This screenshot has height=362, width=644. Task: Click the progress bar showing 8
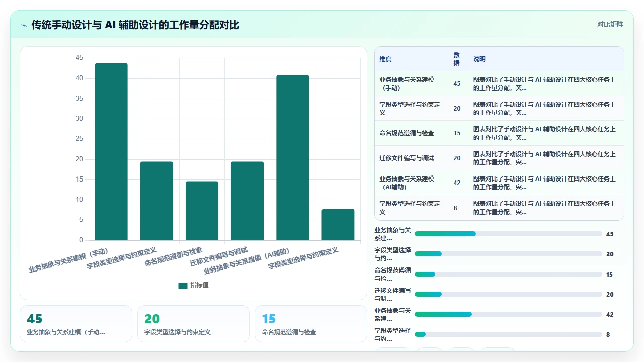click(508, 334)
